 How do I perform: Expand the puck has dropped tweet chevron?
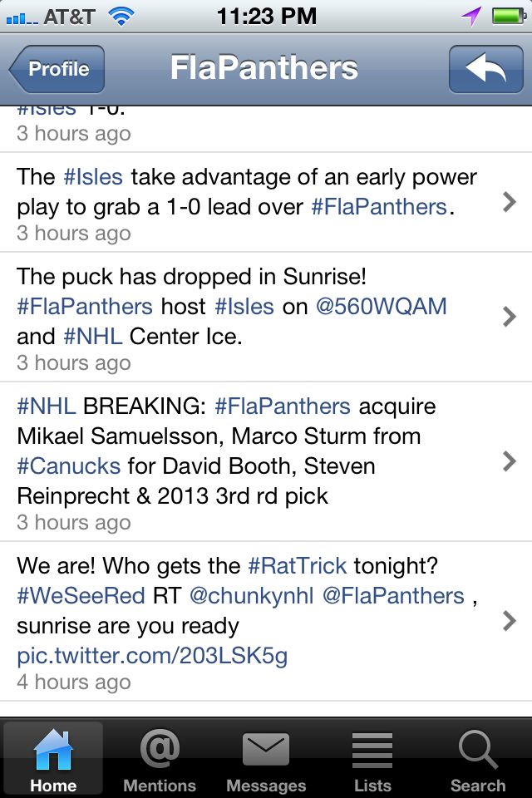tap(510, 317)
